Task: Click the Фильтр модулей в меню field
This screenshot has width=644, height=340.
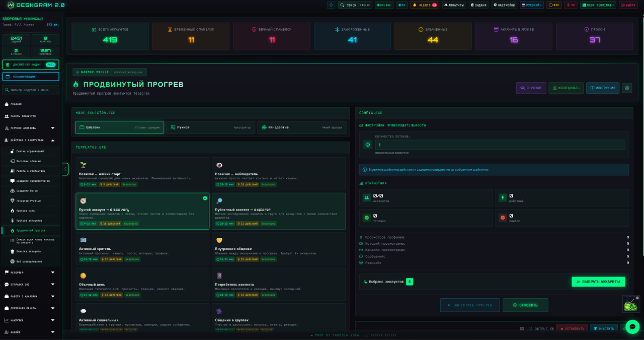Action: 31,90
